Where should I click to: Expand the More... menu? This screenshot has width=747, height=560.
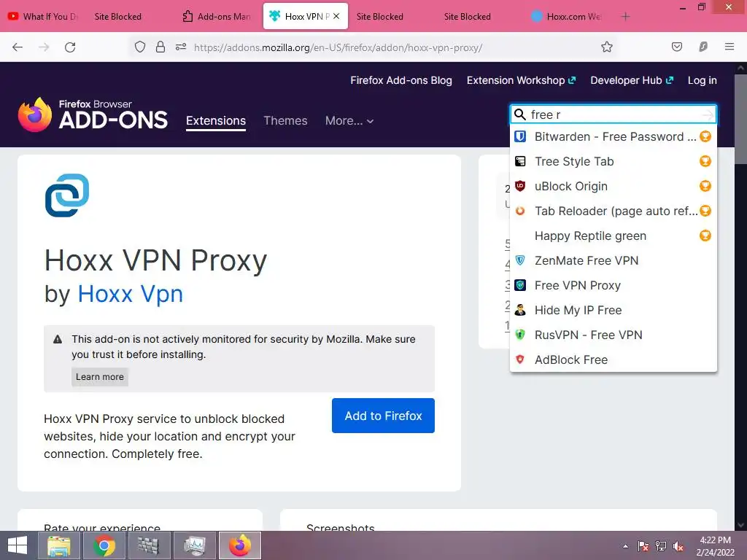coord(349,121)
